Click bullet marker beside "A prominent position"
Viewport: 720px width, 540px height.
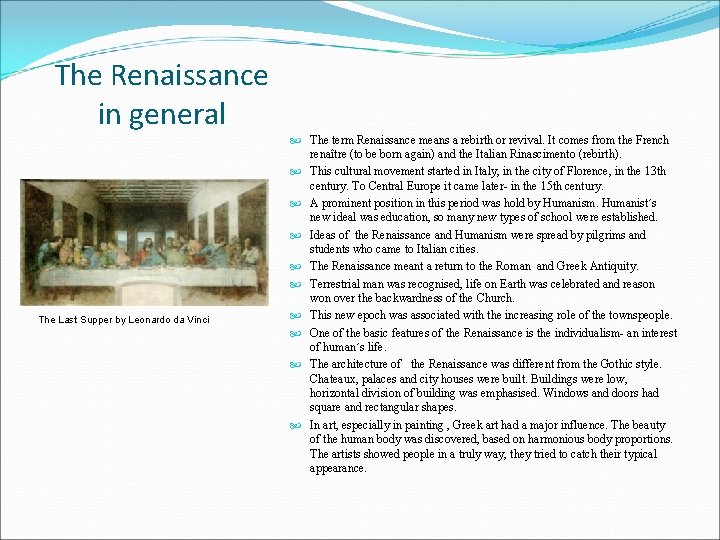coord(295,203)
